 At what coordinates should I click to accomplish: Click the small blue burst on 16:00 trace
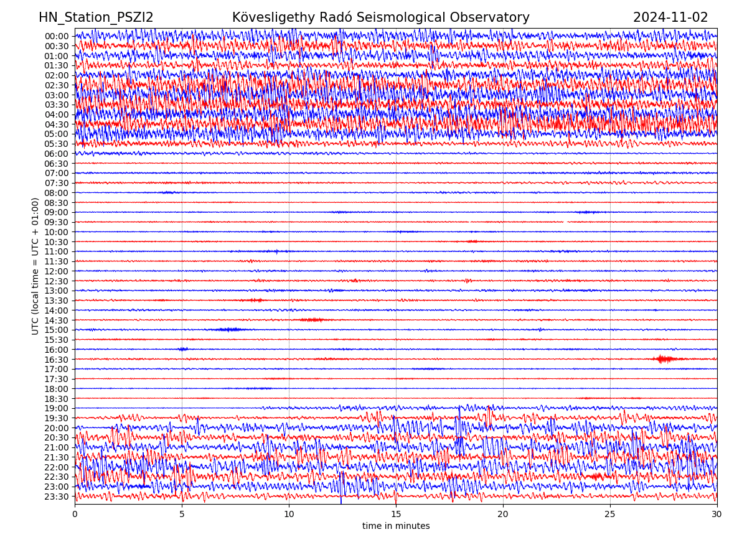click(182, 349)
